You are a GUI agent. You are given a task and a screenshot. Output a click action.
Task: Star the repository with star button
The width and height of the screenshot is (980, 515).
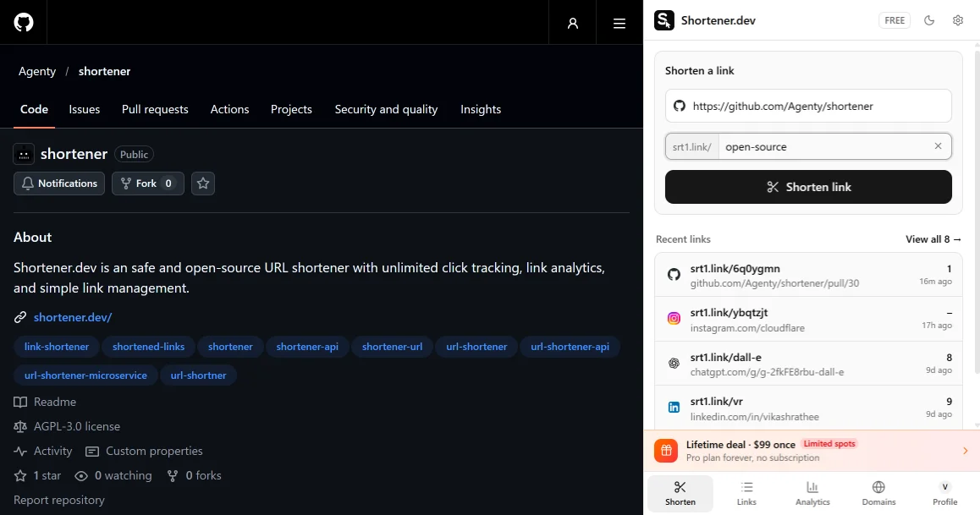click(203, 184)
